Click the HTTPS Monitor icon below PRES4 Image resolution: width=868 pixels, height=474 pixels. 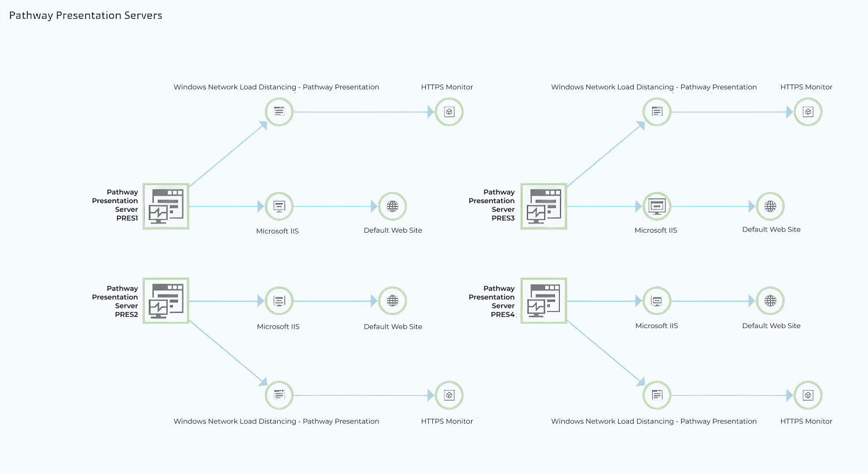(x=808, y=395)
